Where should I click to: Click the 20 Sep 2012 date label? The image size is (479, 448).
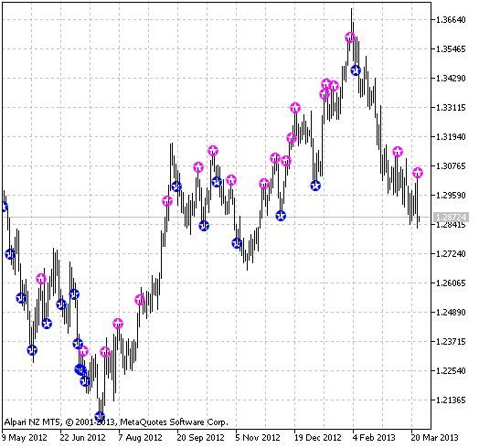(x=201, y=438)
